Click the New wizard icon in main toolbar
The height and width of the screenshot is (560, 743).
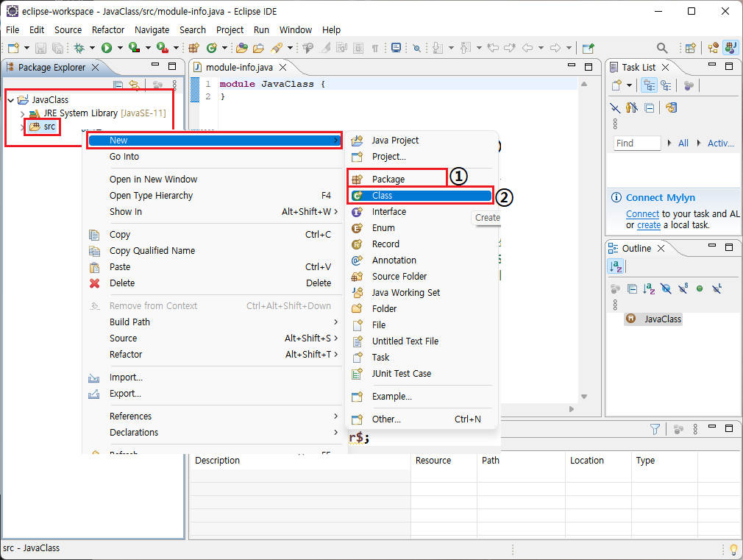click(14, 48)
